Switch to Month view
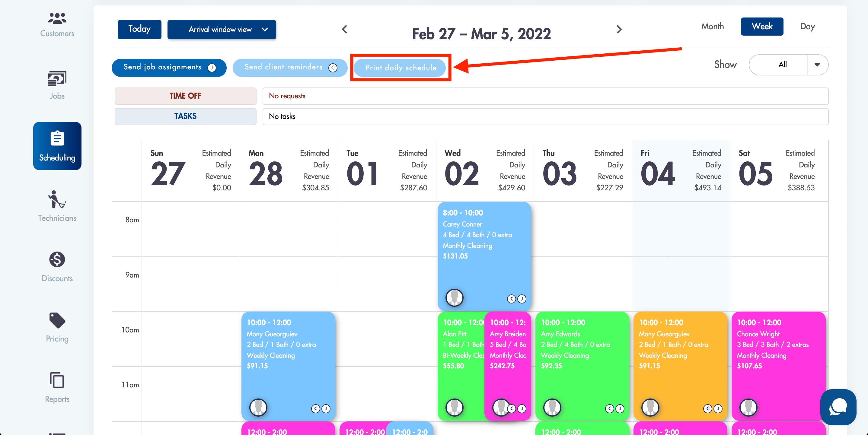The image size is (868, 435). pyautogui.click(x=712, y=26)
